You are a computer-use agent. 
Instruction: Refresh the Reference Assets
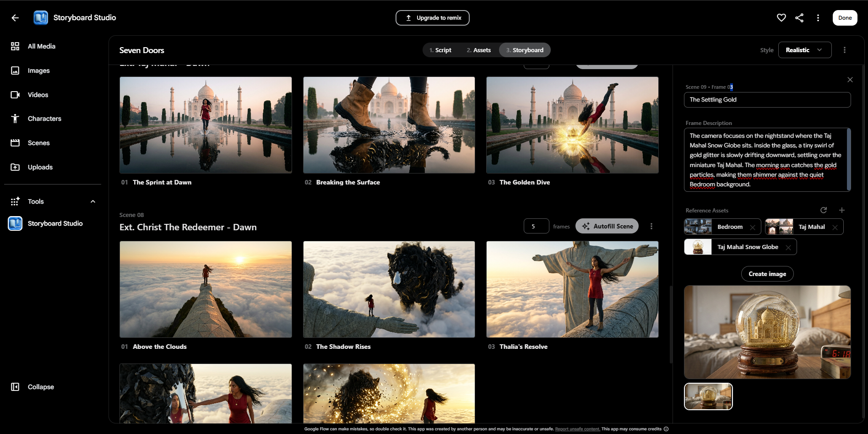[x=824, y=210]
